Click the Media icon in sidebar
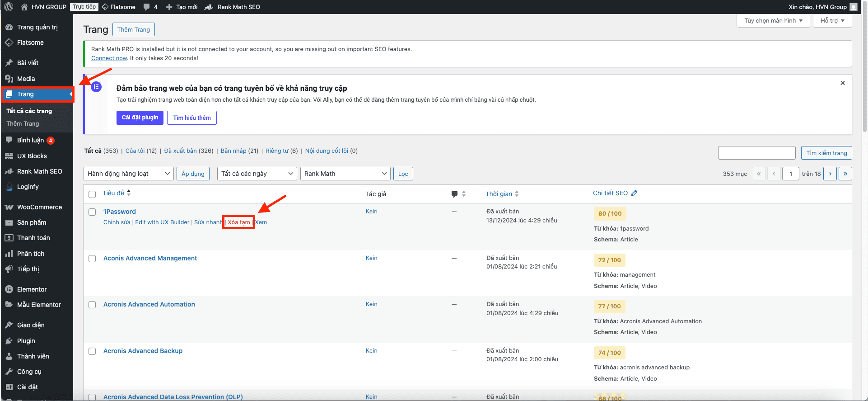The height and width of the screenshot is (401, 868). [9, 79]
